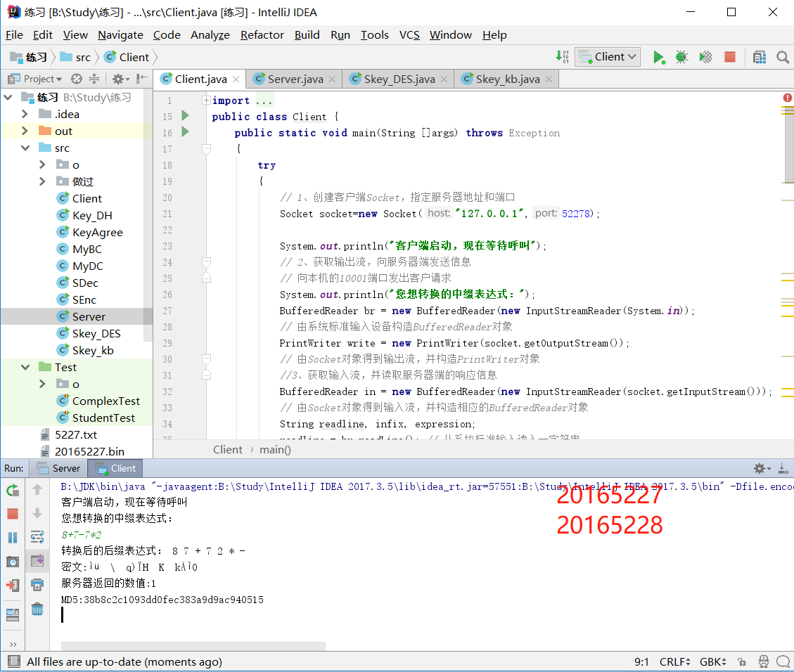Click the Exit icon in Run panel
This screenshot has width=794, height=672.
pos(13,586)
